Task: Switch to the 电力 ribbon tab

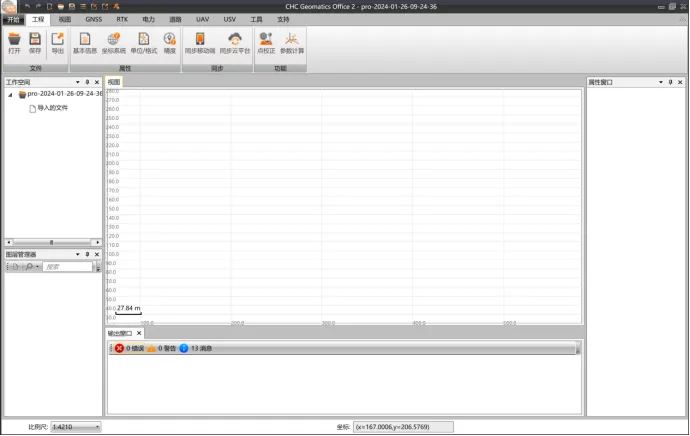Action: (x=148, y=19)
